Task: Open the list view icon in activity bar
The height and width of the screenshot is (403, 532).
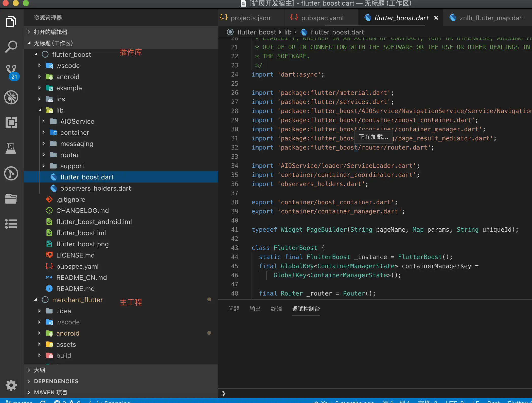Action: (11, 224)
